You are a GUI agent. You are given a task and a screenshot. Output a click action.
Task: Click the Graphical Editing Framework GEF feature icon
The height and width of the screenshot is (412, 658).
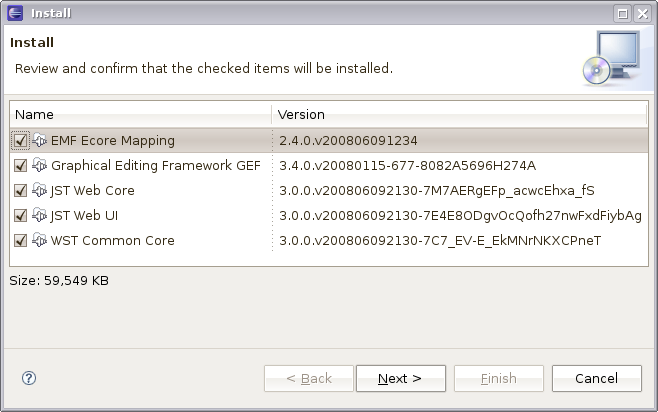point(40,166)
